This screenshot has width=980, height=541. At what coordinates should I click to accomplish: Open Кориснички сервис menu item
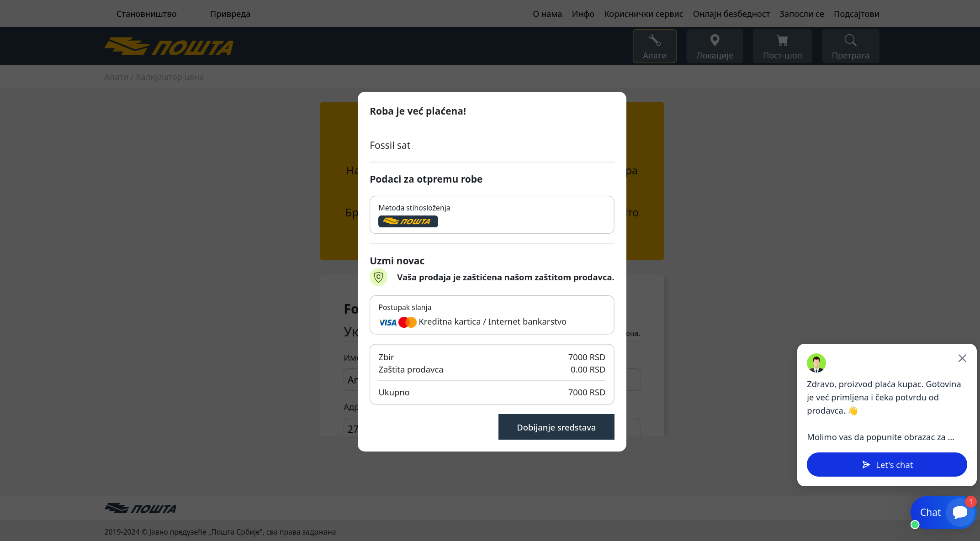click(x=643, y=14)
